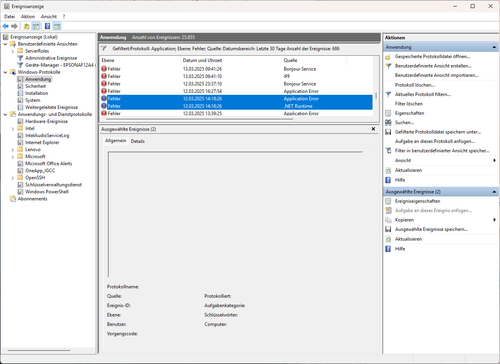Open Schlüsselverwaltungsdienst log
This screenshot has width=500, height=364.
pos(53,185)
